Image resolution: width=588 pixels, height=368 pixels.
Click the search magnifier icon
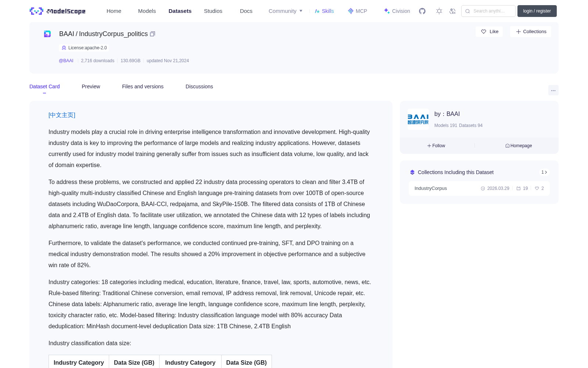467,11
